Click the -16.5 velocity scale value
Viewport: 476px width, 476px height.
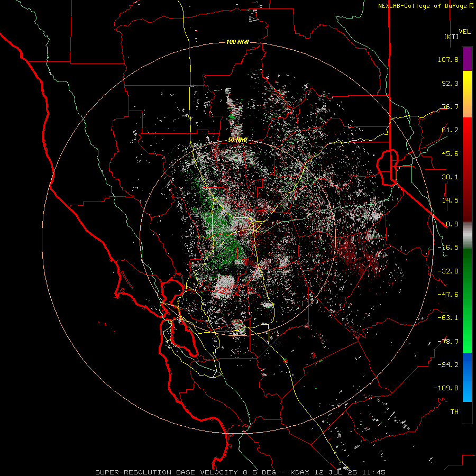(x=448, y=248)
